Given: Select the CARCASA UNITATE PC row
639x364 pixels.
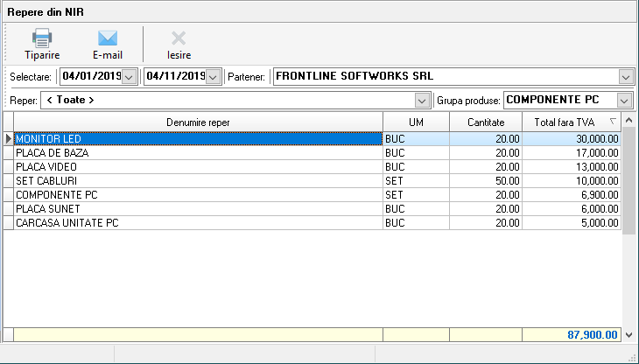Looking at the screenshot, I should coord(198,222).
